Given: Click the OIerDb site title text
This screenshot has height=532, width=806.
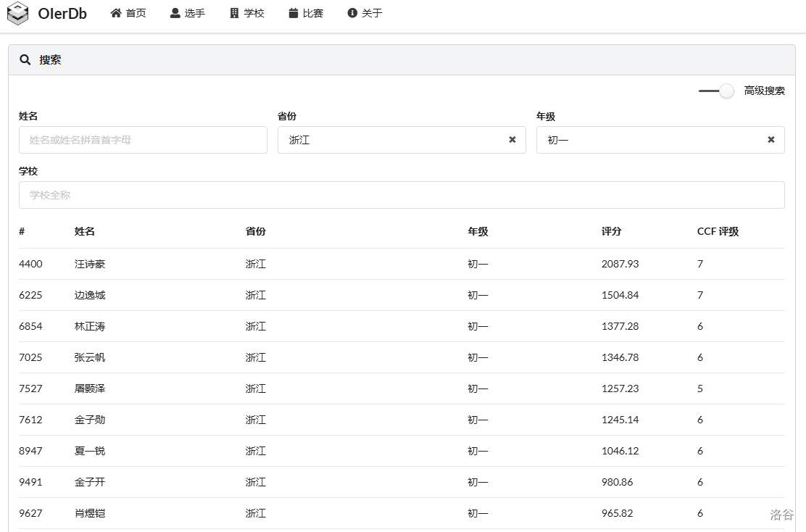Looking at the screenshot, I should click(x=62, y=14).
